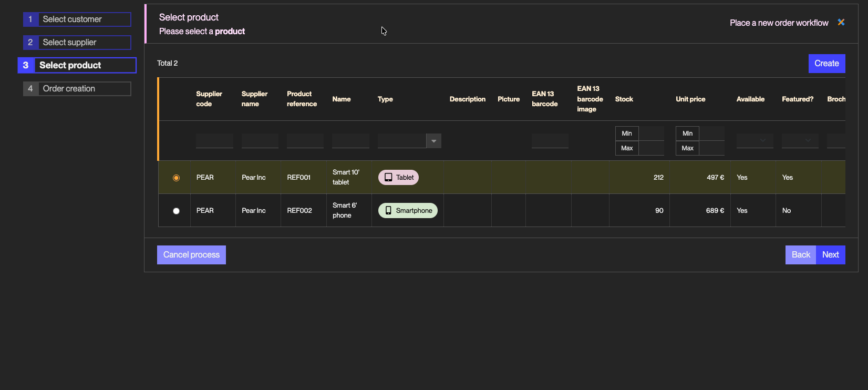Go to step 1 Select customer
The width and height of the screenshot is (868, 390).
coord(77,19)
